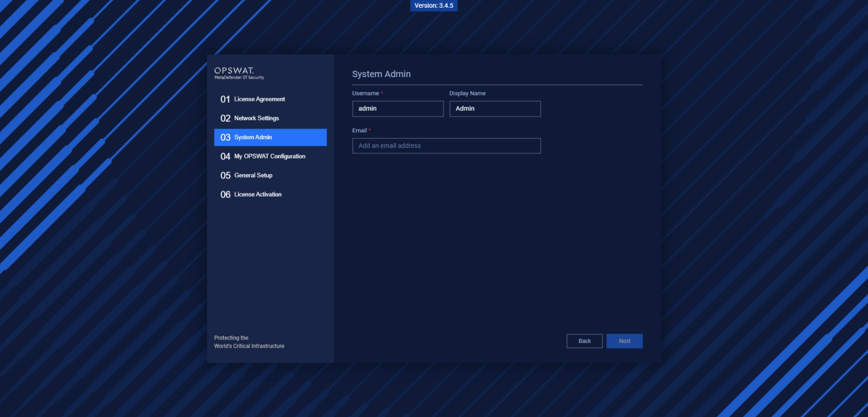This screenshot has width=868, height=417.
Task: Select the System Admin step
Action: [x=270, y=137]
